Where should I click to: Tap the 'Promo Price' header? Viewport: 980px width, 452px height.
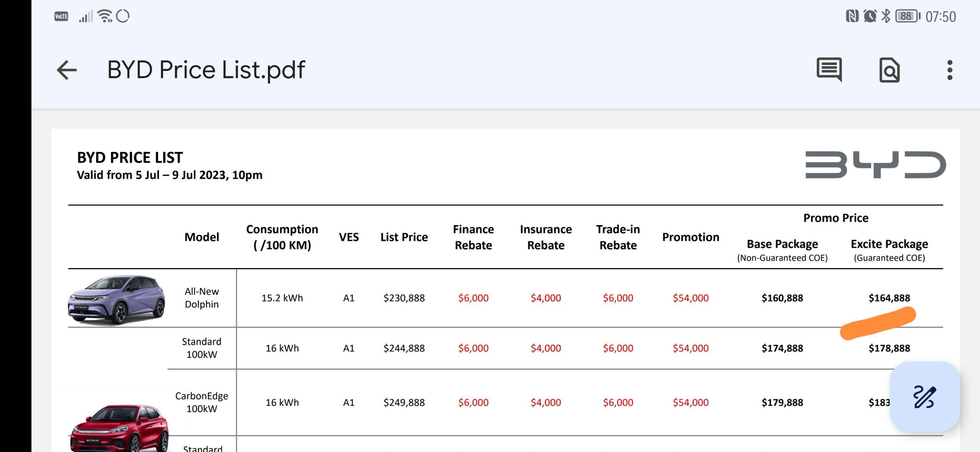(836, 218)
